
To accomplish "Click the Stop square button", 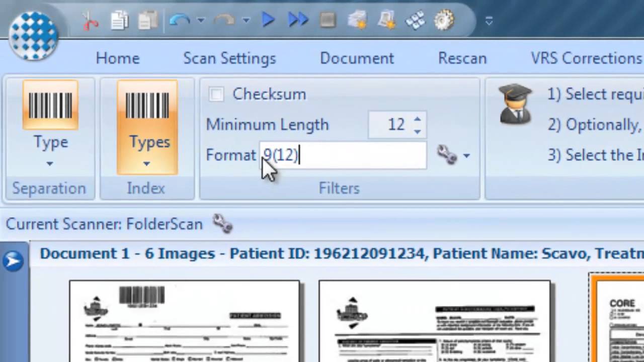I will pos(328,20).
